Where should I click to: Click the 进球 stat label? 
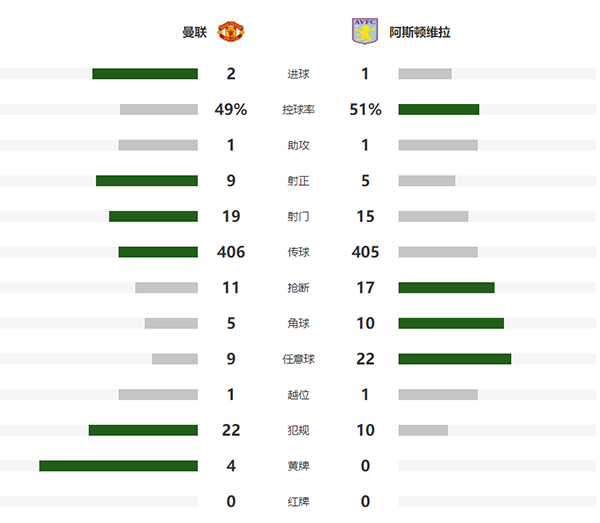pos(298,74)
